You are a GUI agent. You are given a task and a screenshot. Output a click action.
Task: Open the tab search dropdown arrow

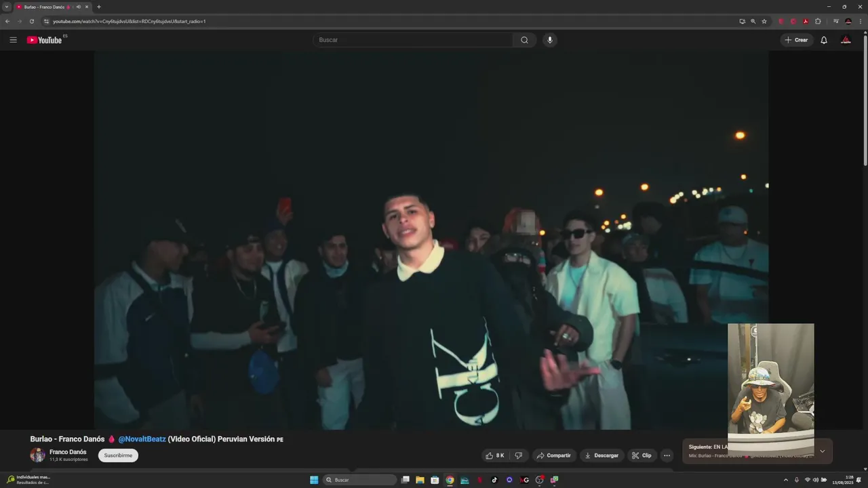pos(7,7)
